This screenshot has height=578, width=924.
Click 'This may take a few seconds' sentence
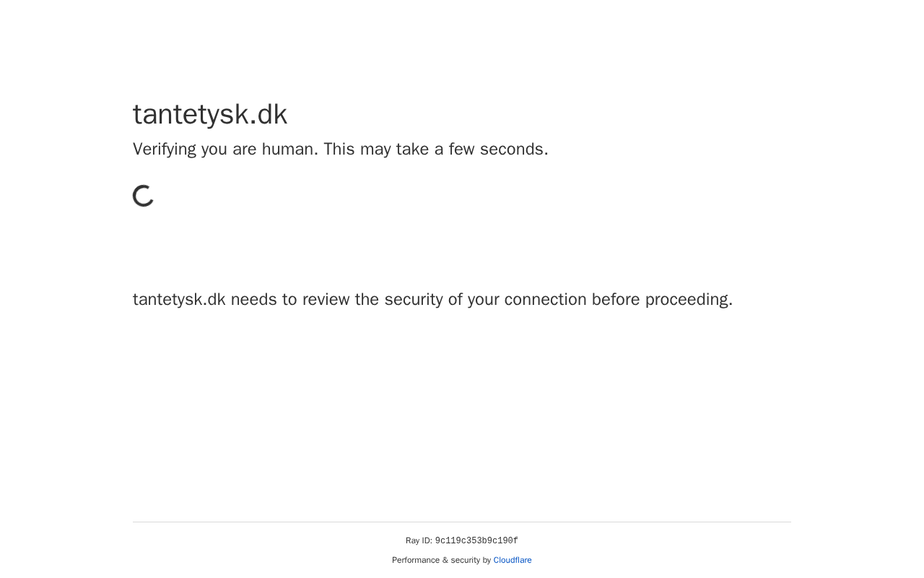[x=435, y=150]
